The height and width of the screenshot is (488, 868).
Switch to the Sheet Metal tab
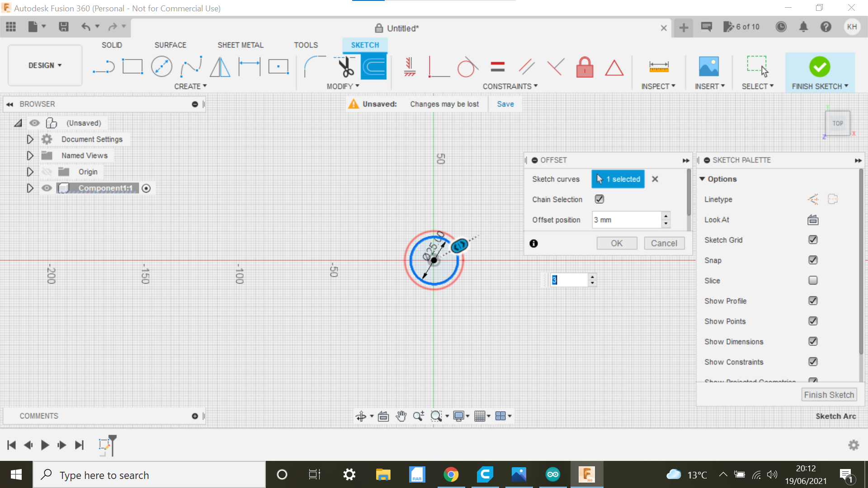pyautogui.click(x=240, y=45)
